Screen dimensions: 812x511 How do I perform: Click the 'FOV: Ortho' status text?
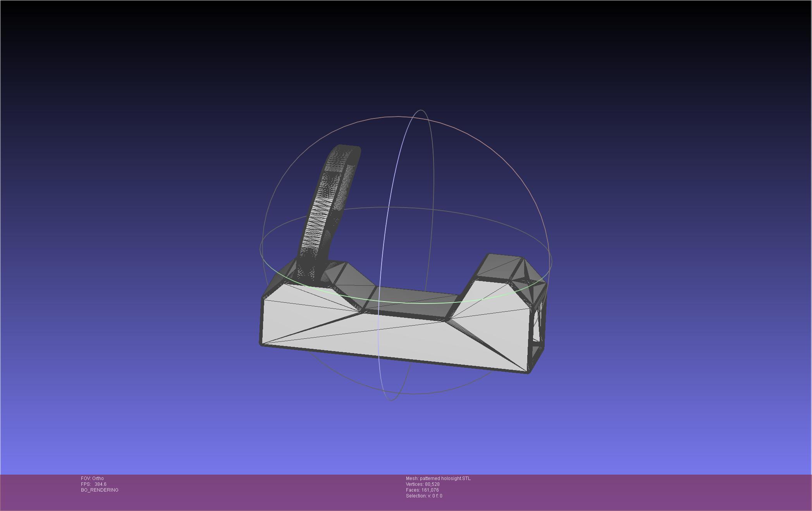point(92,478)
